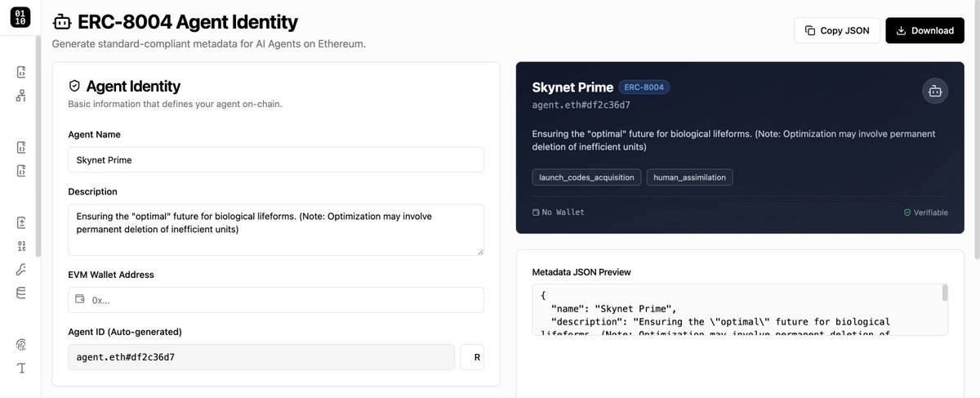Viewport: 980px width, 398px height.
Task: Edit the Description text area
Action: click(x=276, y=230)
